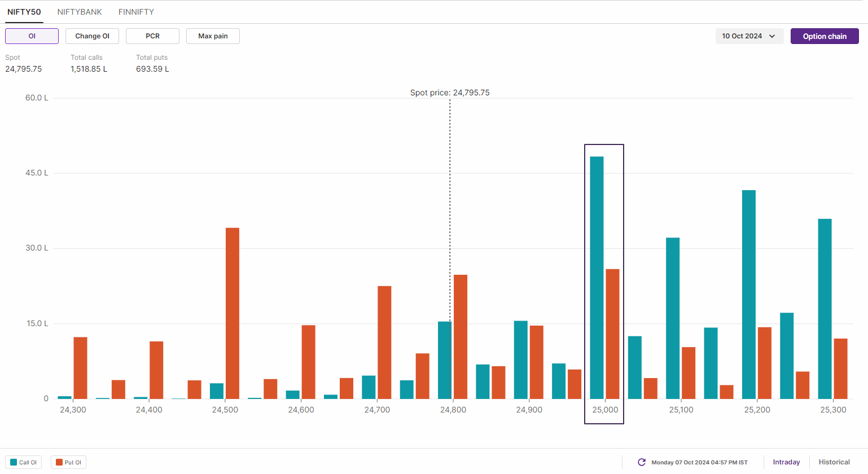Viewport: 868px width, 474px height.
Task: Click the 45.0 L y-axis label
Action: [37, 173]
